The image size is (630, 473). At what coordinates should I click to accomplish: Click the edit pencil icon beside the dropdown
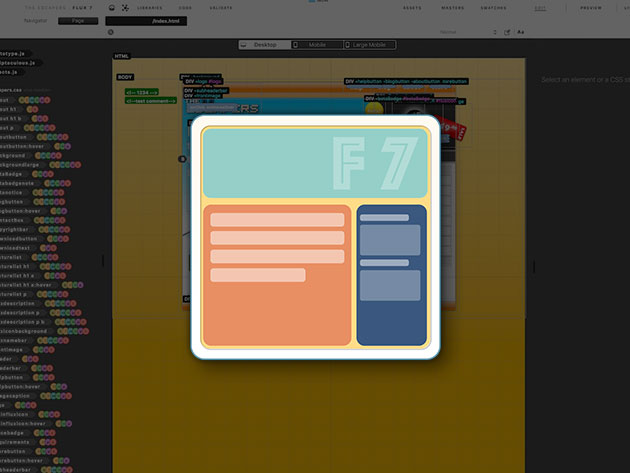(507, 32)
